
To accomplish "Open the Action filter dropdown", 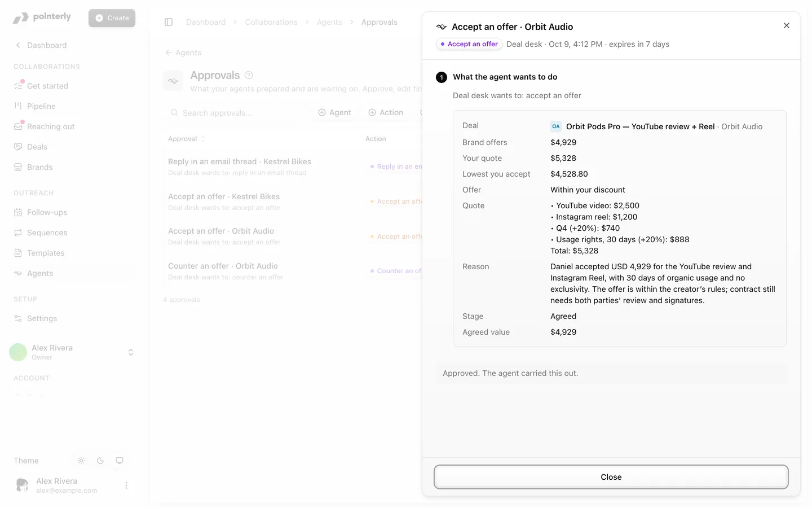I will click(386, 113).
